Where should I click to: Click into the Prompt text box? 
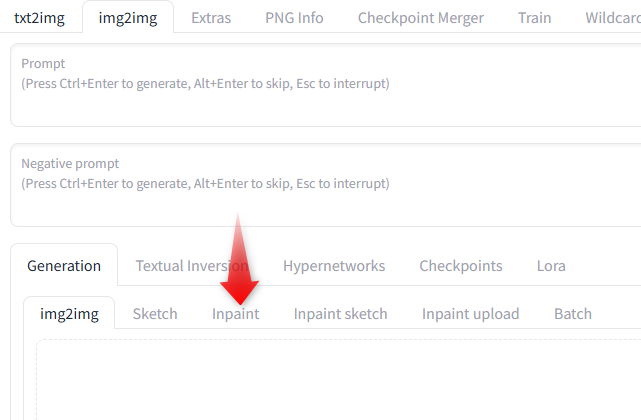(x=326, y=85)
